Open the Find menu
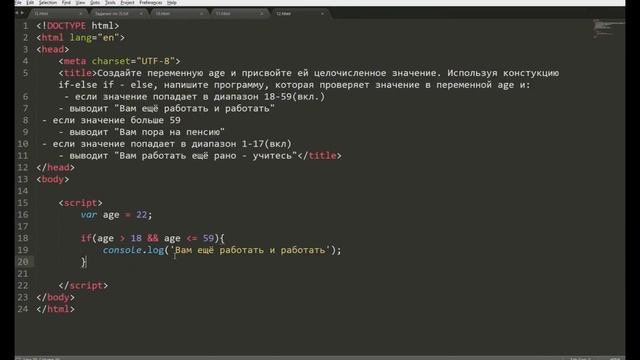The image size is (640, 360). [66, 2]
